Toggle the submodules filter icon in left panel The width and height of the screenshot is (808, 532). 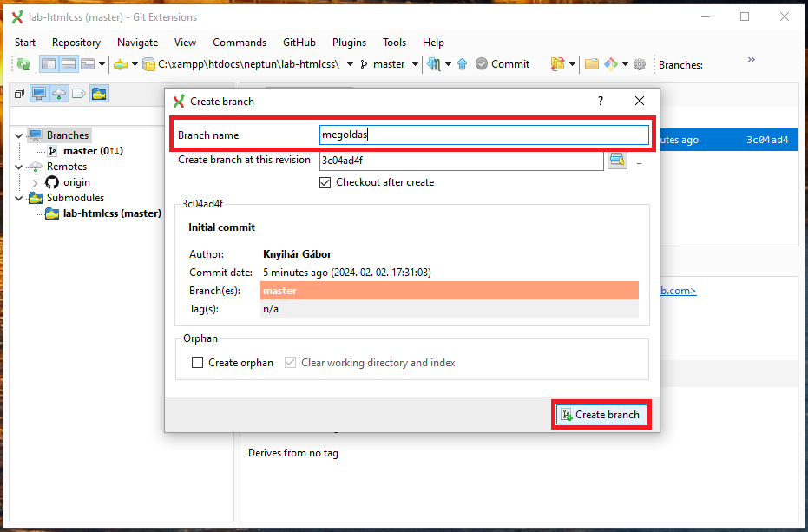tap(99, 94)
